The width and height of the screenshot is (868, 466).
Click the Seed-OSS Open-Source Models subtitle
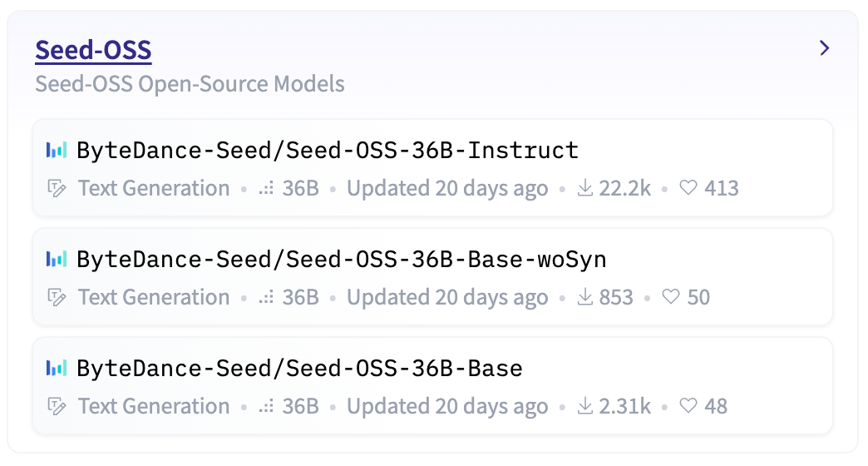(190, 84)
